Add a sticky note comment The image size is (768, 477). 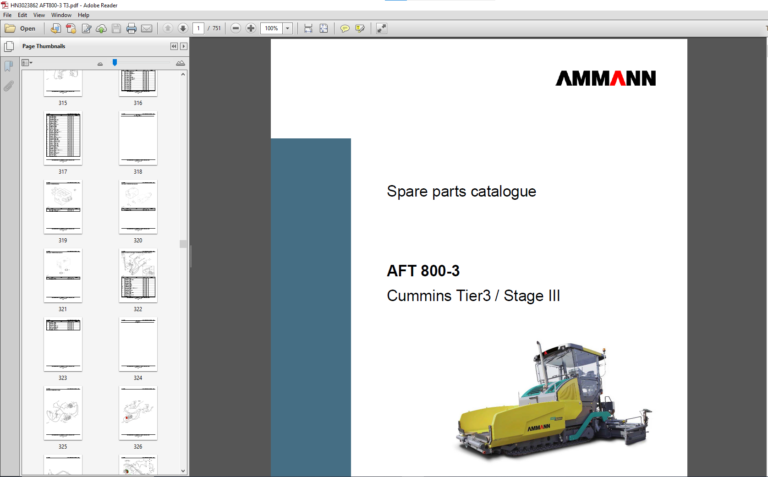click(x=344, y=28)
